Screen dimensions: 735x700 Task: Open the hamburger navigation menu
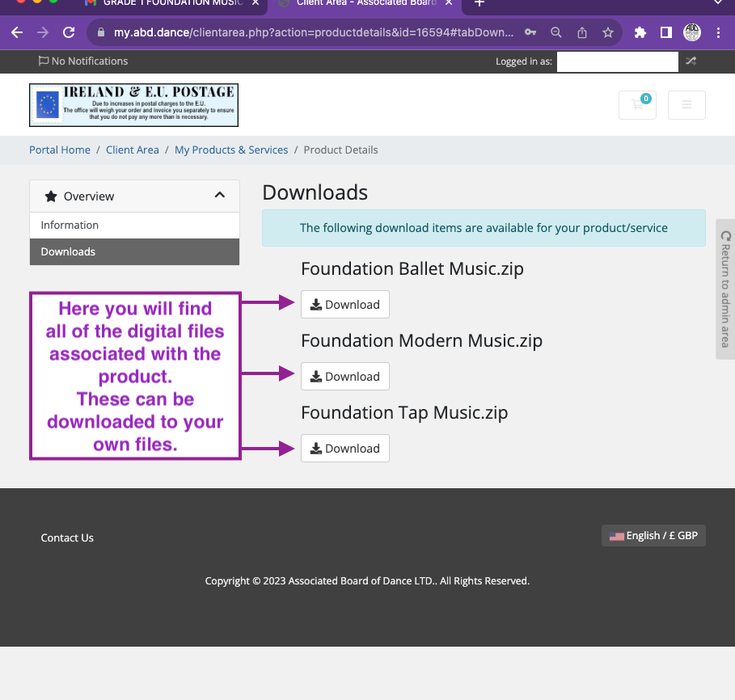coord(686,105)
